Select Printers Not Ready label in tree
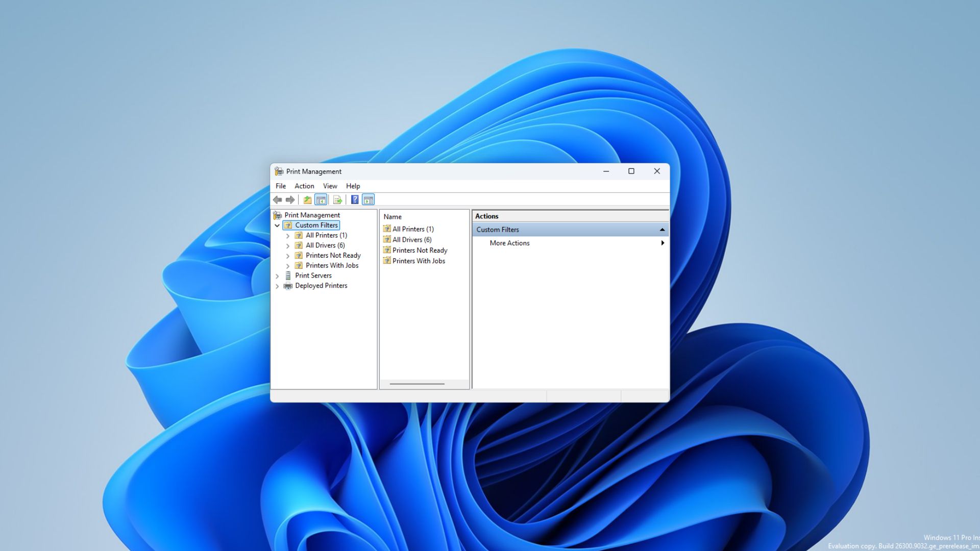 [x=333, y=256]
